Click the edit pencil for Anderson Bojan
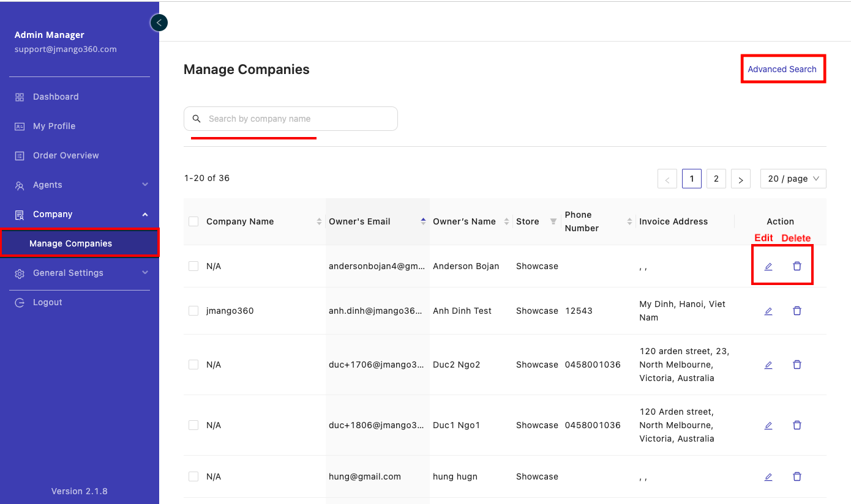Viewport: 851px width, 504px height. tap(768, 266)
